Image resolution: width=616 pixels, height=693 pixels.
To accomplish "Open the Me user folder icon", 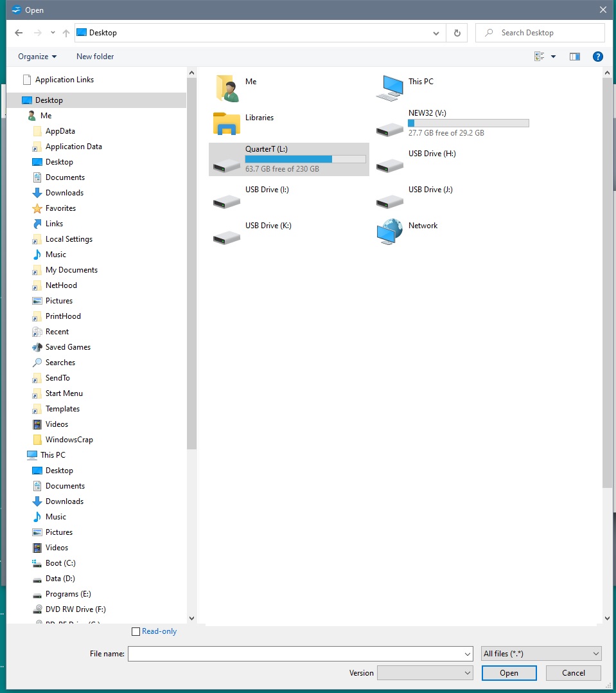I will (x=227, y=88).
